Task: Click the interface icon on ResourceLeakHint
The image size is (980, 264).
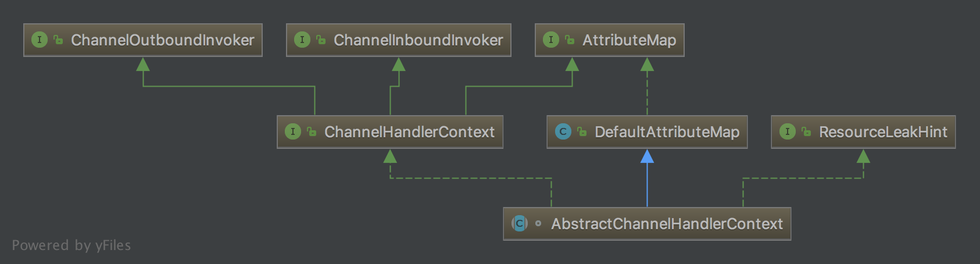Action: pos(787,131)
